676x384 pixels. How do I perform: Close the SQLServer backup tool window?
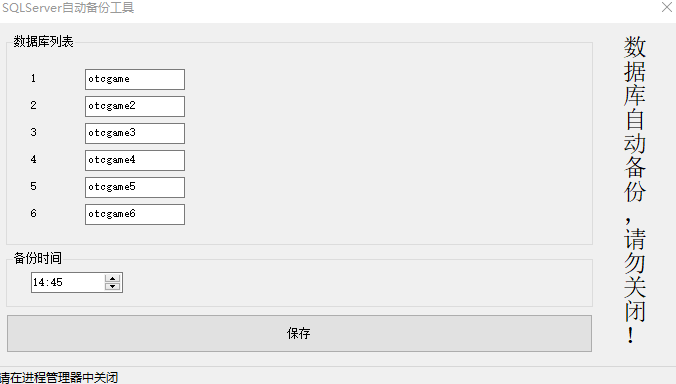coord(667,7)
